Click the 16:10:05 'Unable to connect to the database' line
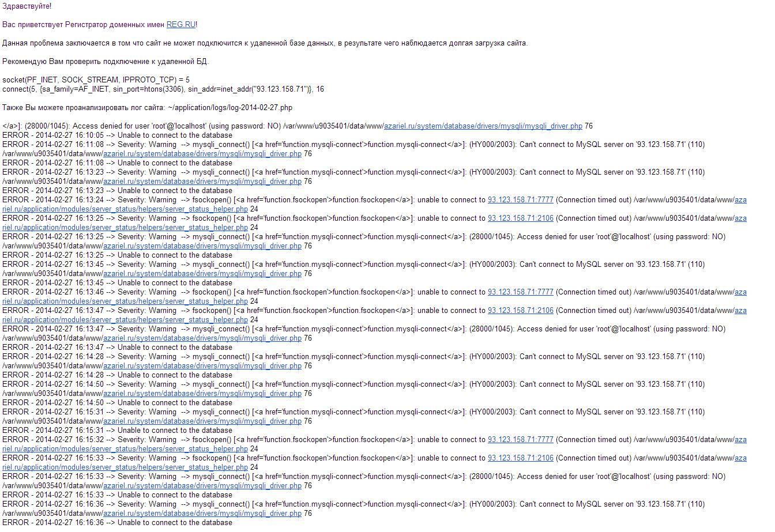Viewport: 775px width, 532px height. tap(117, 135)
